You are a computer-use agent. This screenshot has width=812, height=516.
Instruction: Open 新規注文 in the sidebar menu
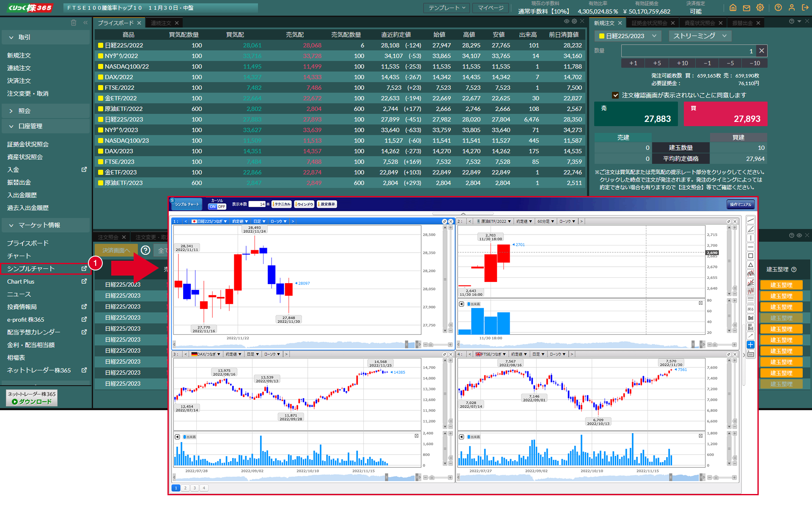pos(19,55)
